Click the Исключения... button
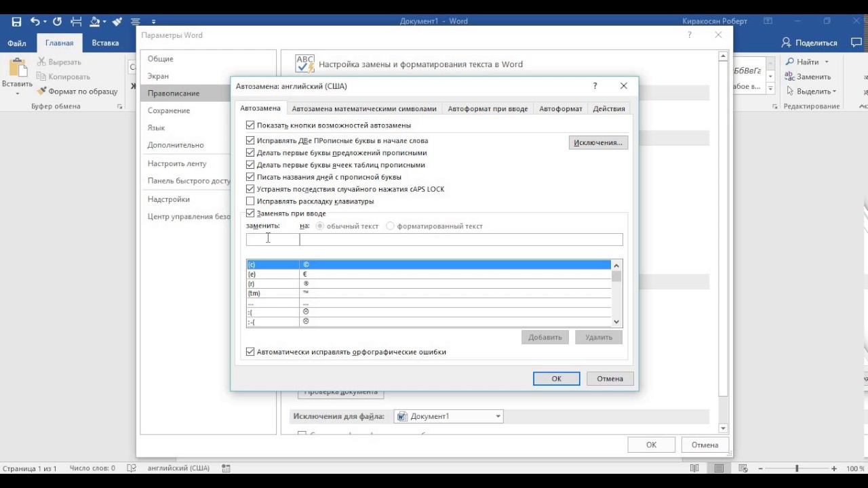 (x=598, y=142)
